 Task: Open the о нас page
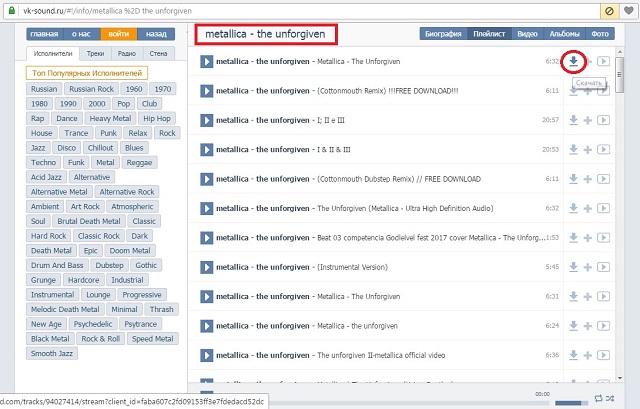[82, 34]
